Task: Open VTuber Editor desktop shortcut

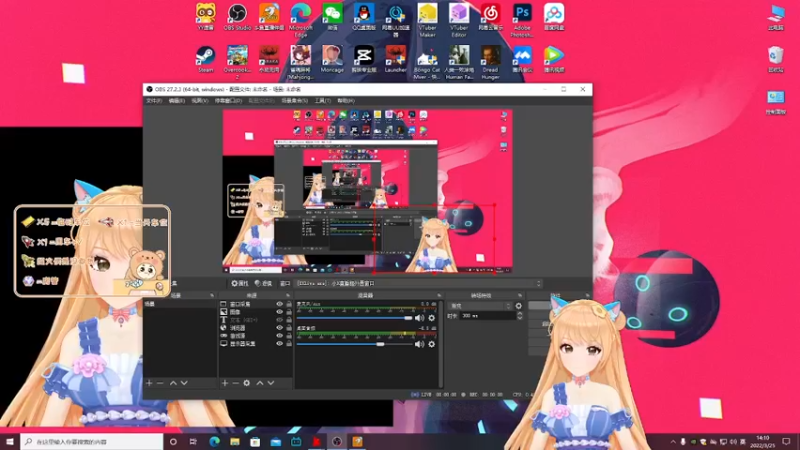Action: 459,20
